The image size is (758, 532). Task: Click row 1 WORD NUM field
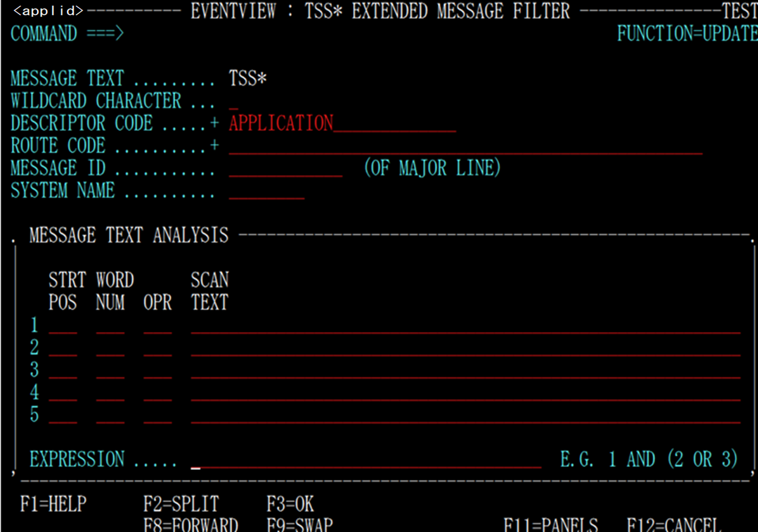[110, 325]
